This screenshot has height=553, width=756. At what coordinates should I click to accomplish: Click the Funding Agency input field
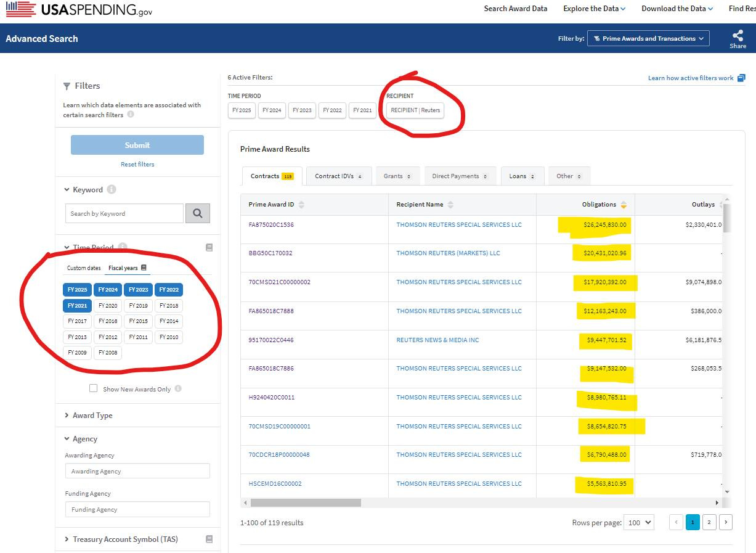tap(137, 509)
